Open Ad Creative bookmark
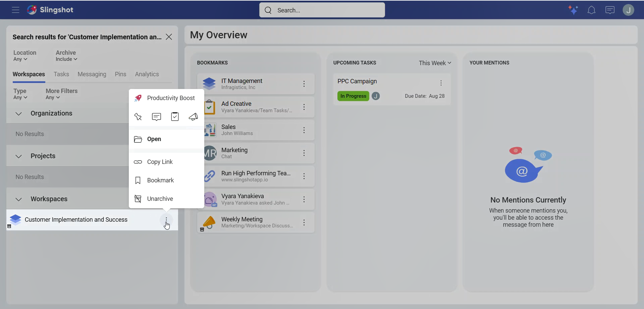 point(256,107)
